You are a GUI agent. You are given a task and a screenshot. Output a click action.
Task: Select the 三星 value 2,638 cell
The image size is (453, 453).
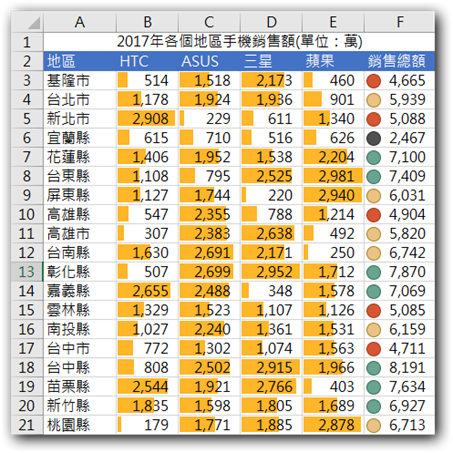click(x=271, y=234)
